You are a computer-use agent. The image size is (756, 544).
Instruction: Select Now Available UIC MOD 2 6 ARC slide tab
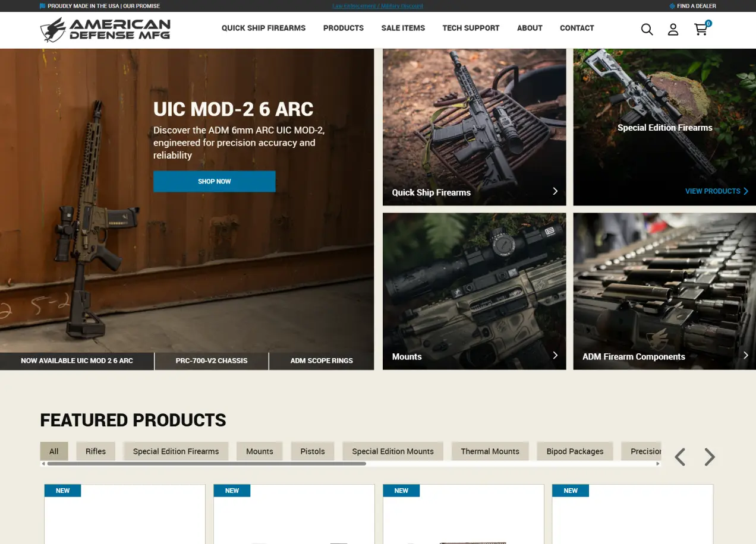(77, 361)
